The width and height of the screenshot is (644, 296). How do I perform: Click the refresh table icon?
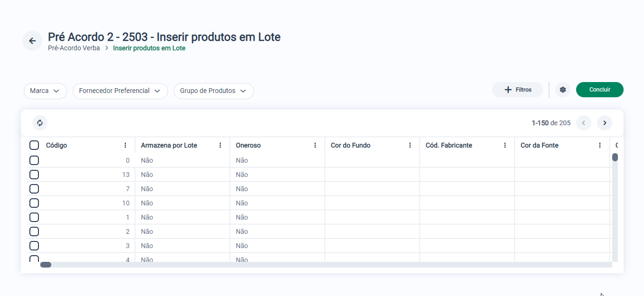coord(40,123)
